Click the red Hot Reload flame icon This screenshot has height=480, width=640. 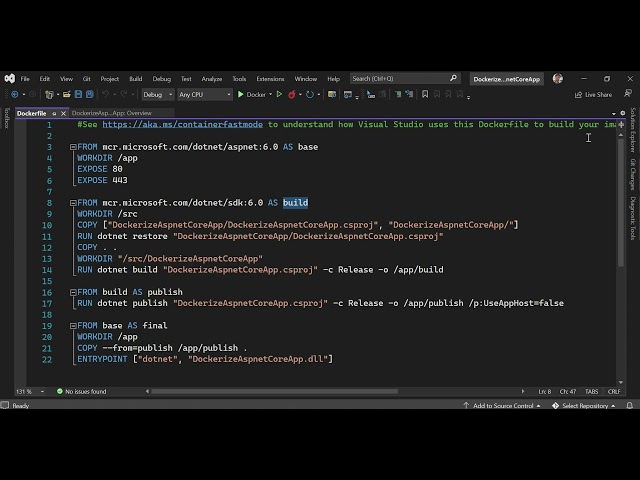coord(292,95)
